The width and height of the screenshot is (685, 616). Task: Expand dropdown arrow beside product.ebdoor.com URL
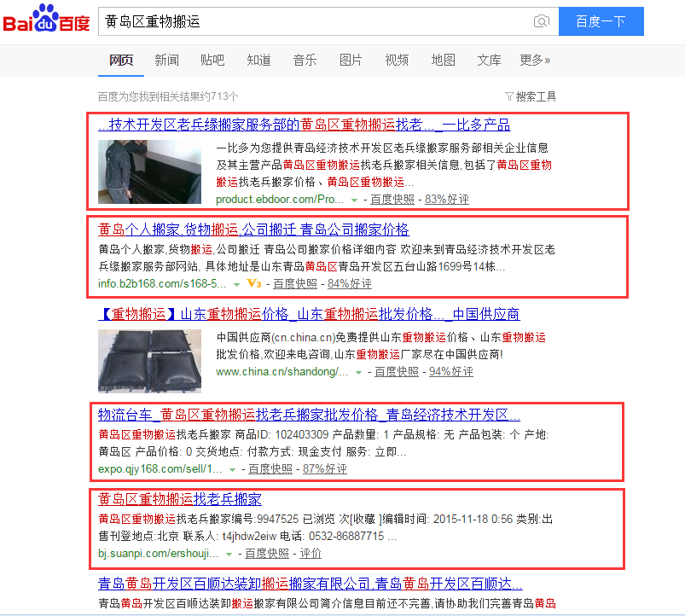pyautogui.click(x=354, y=200)
